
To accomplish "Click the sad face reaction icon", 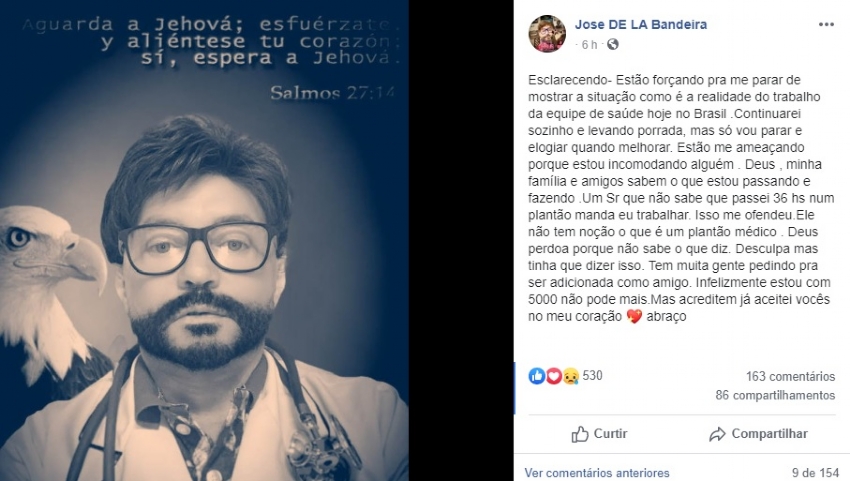I will [570, 376].
